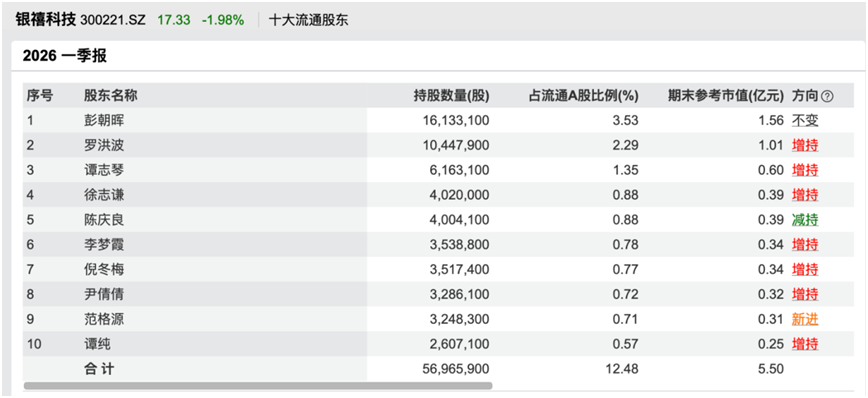Open the 增持 link for 徐志谦
Screen dimensions: 868x398
(805, 195)
